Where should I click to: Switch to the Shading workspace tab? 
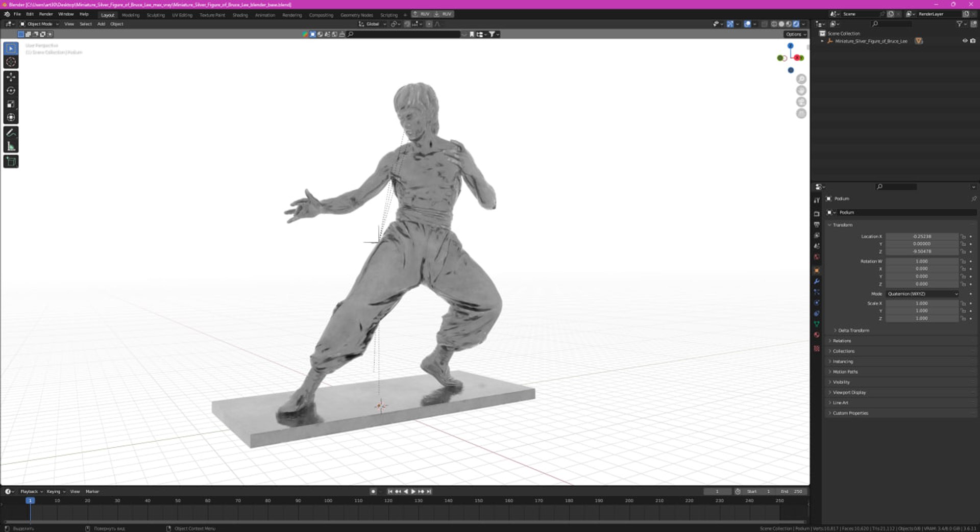240,15
